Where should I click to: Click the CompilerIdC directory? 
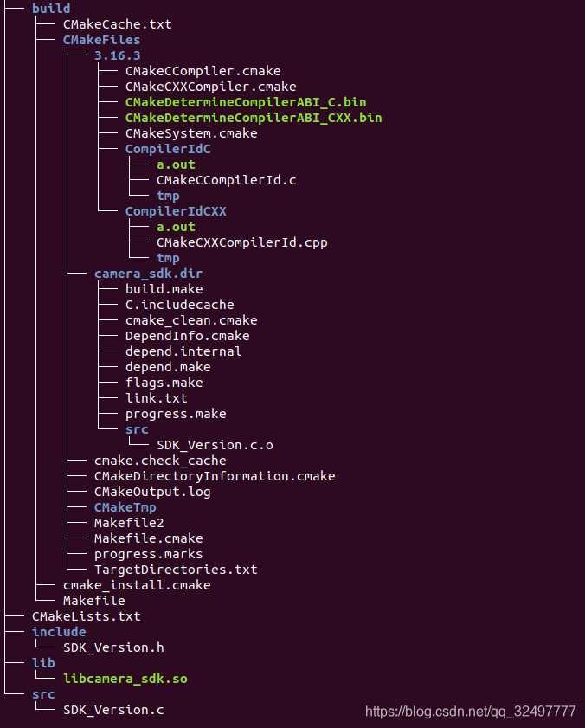[168, 149]
